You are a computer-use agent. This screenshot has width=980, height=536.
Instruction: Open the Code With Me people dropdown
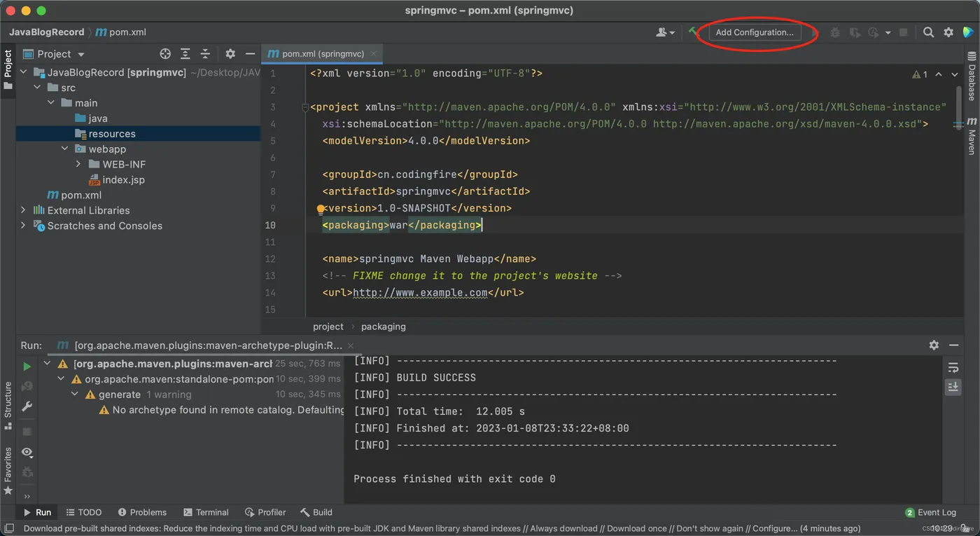coord(665,32)
